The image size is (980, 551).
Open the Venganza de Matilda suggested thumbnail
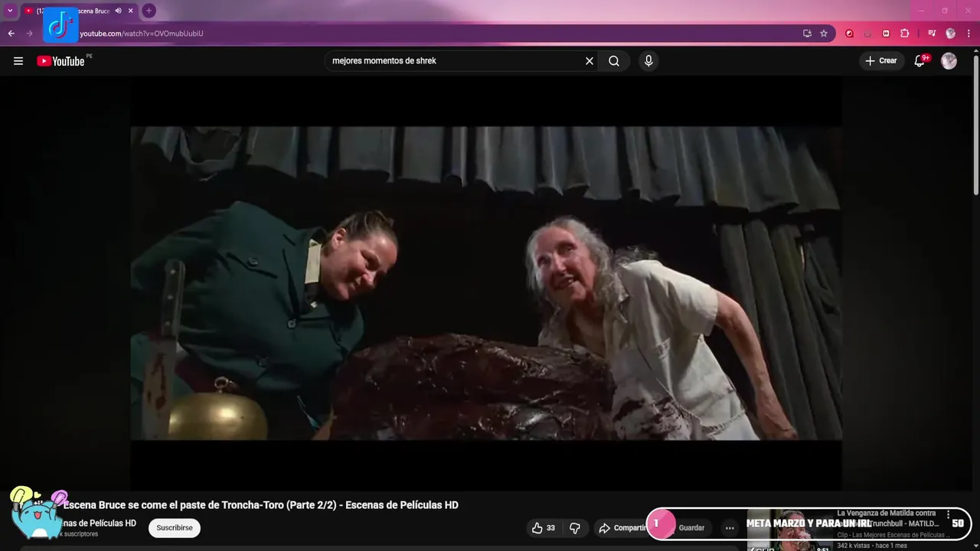click(x=789, y=530)
